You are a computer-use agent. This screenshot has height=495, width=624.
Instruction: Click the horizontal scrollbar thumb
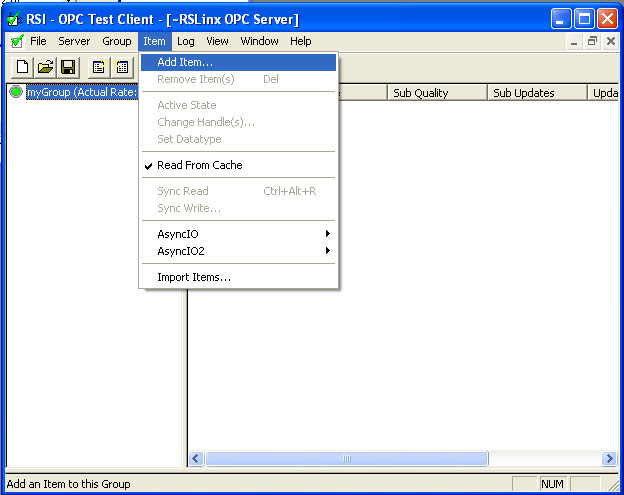(347, 458)
